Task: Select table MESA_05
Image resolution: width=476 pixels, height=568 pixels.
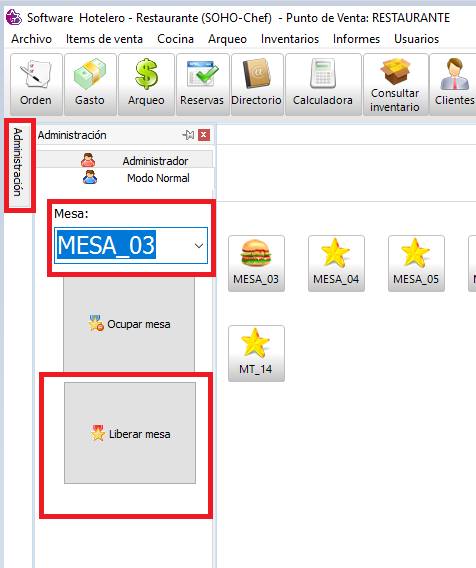Action: pyautogui.click(x=416, y=263)
